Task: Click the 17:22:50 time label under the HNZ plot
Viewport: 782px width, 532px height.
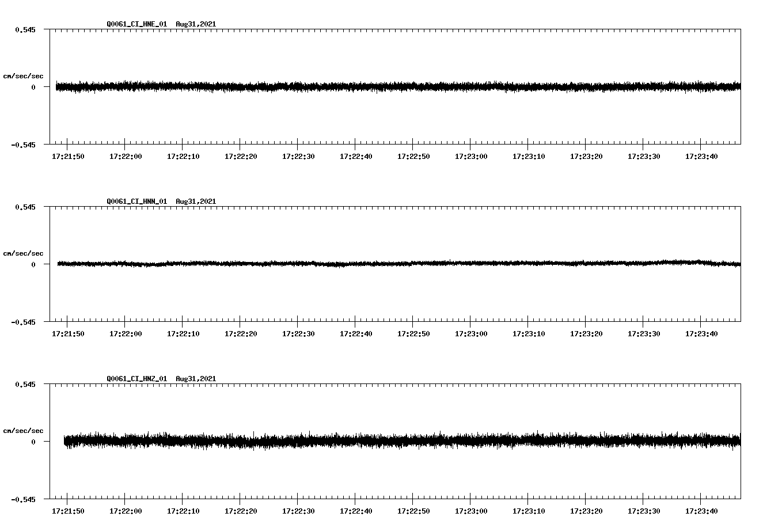Action: [413, 511]
